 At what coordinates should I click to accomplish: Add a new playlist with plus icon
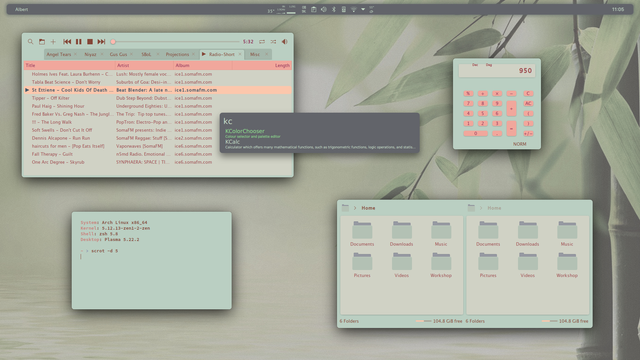[53, 42]
